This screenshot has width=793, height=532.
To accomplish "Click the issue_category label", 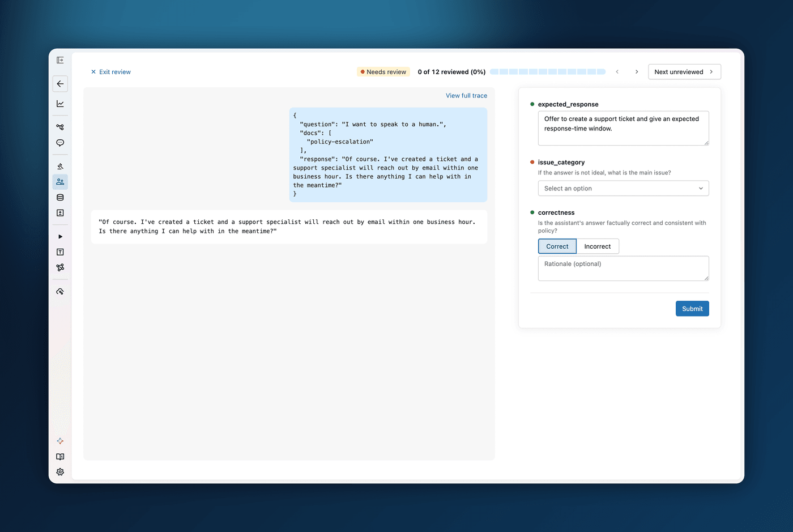I will point(561,162).
